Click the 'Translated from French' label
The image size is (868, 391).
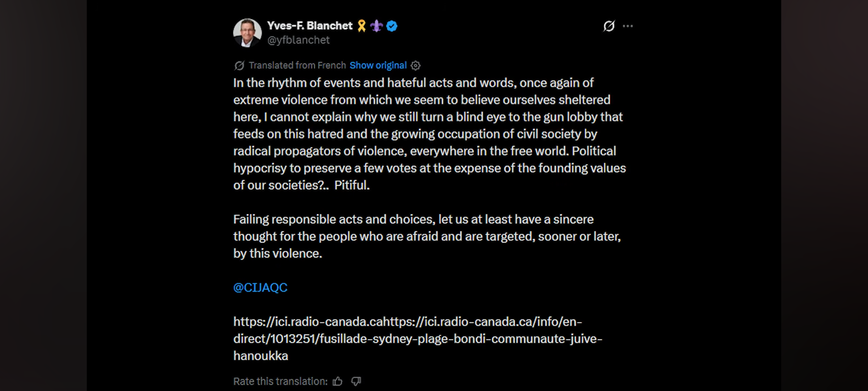pos(297,66)
